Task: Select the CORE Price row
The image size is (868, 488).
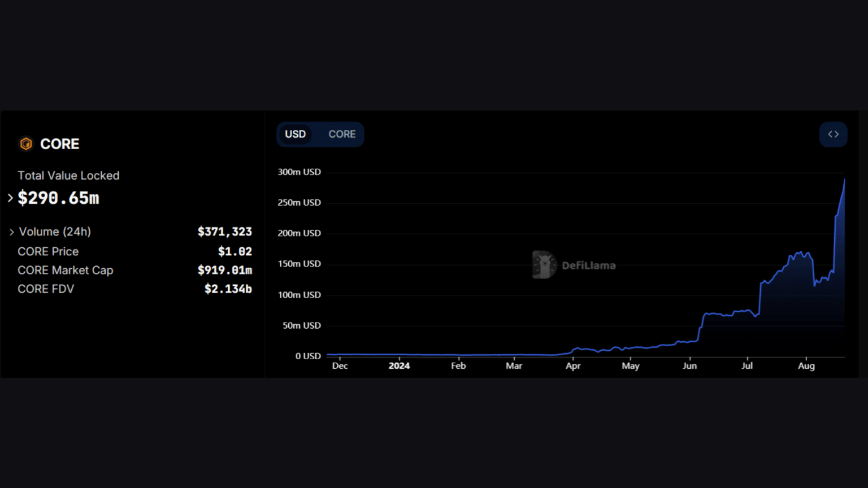Action: click(48, 251)
